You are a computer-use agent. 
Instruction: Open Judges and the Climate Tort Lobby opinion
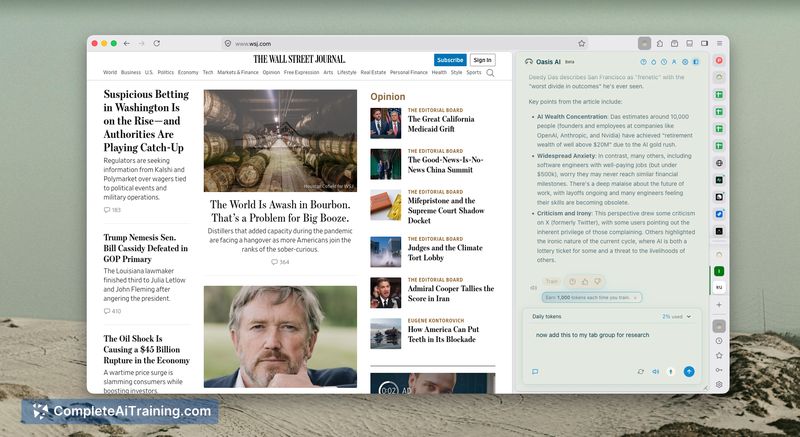point(445,252)
